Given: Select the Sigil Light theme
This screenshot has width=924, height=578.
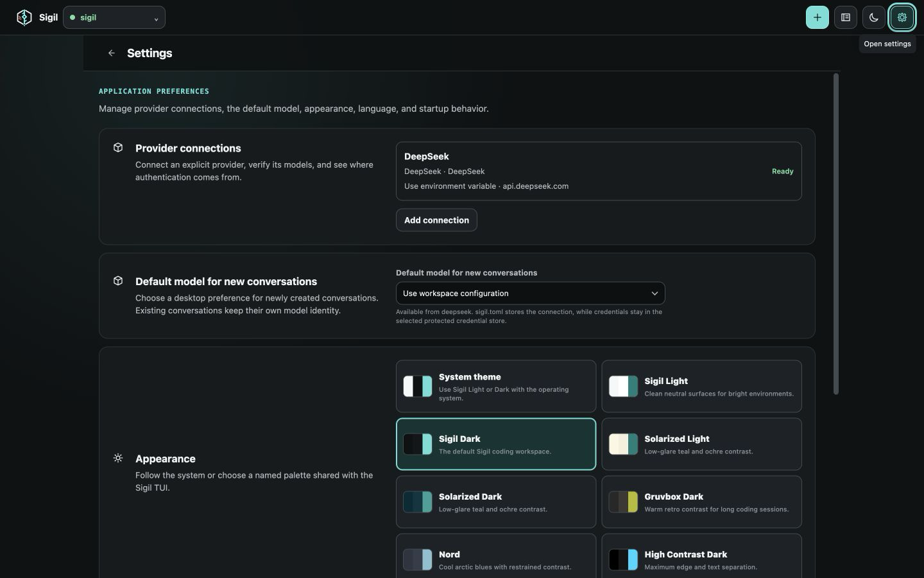Looking at the screenshot, I should tap(701, 386).
